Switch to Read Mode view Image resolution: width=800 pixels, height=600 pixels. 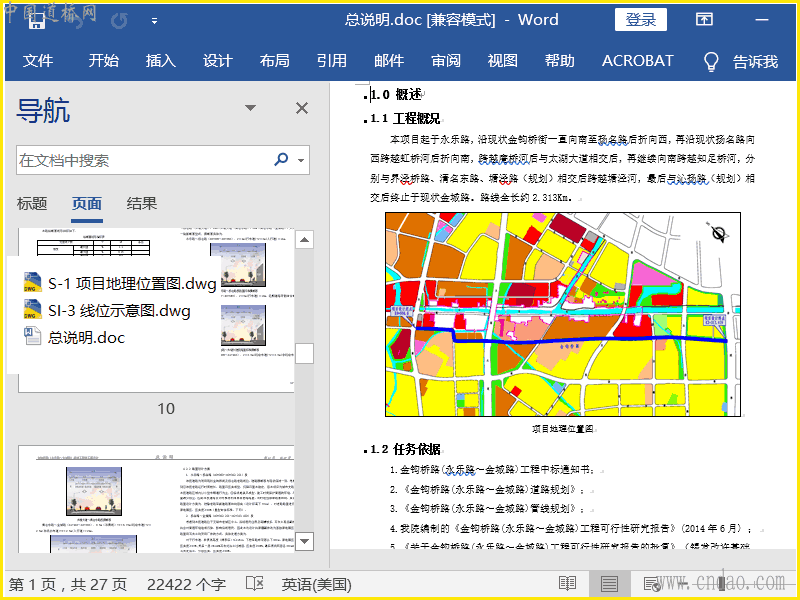pyautogui.click(x=568, y=584)
